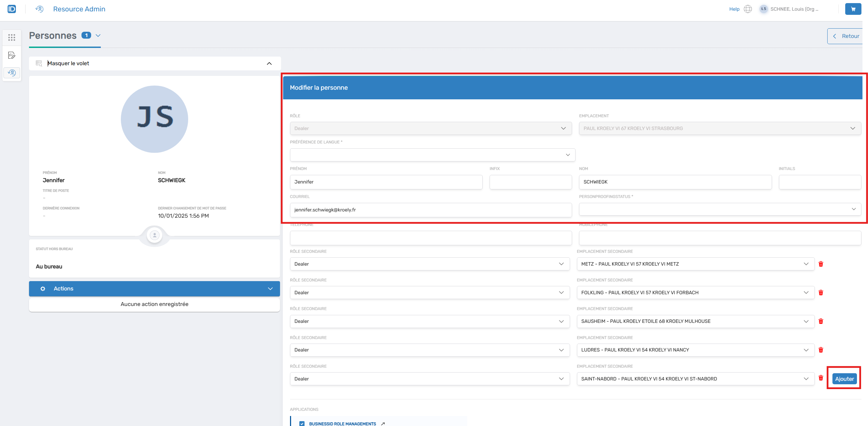Image resolution: width=868 pixels, height=426 pixels.
Task: Open SAINT-NABORD secondary location dropdown
Action: [x=695, y=379]
